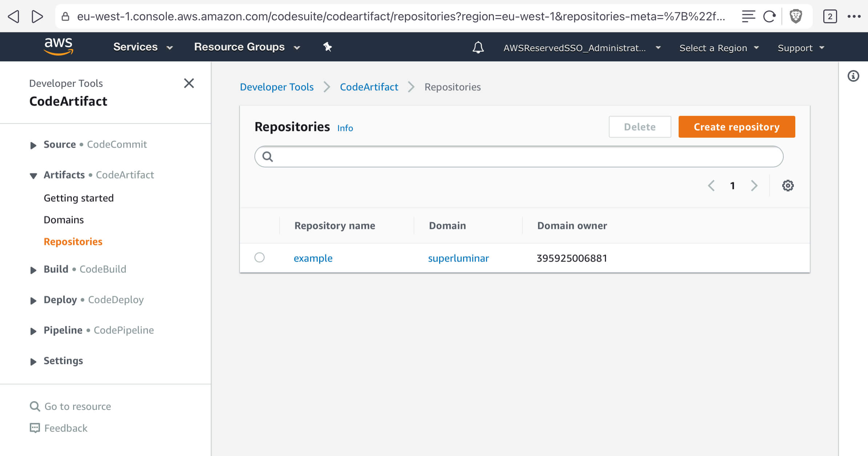Click the pin shortcut icon in navbar
This screenshot has width=868, height=456.
tap(327, 47)
